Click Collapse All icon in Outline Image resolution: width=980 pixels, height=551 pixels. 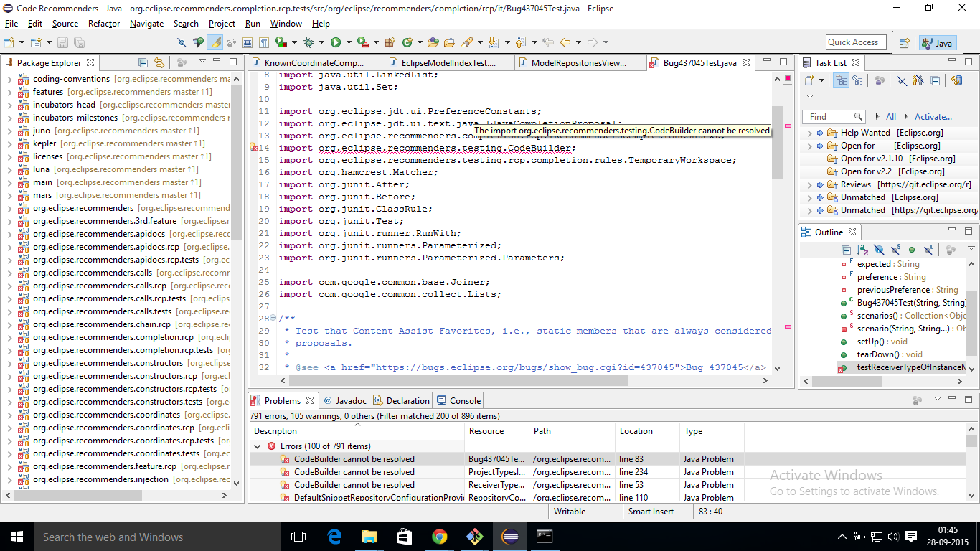(x=847, y=250)
